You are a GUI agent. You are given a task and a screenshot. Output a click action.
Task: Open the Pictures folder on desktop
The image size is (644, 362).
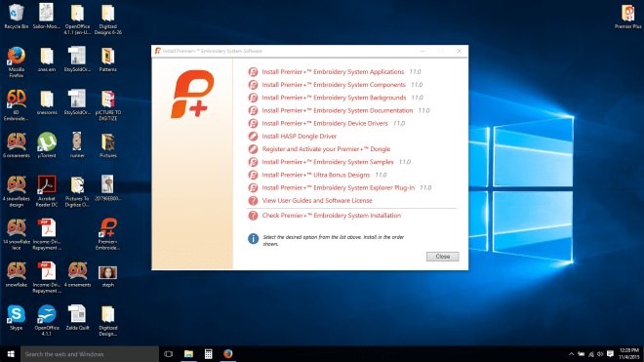click(x=108, y=144)
